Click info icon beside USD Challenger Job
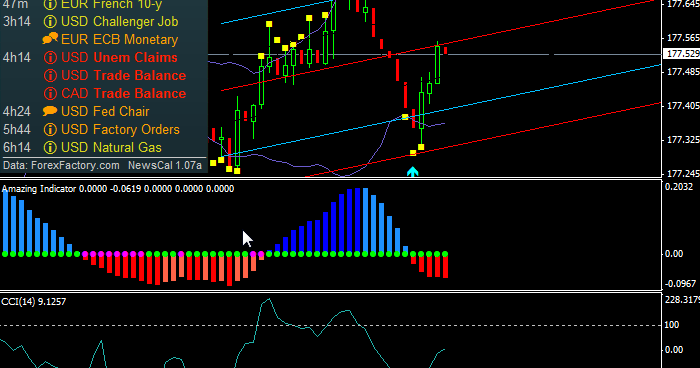700x368 pixels. point(50,21)
